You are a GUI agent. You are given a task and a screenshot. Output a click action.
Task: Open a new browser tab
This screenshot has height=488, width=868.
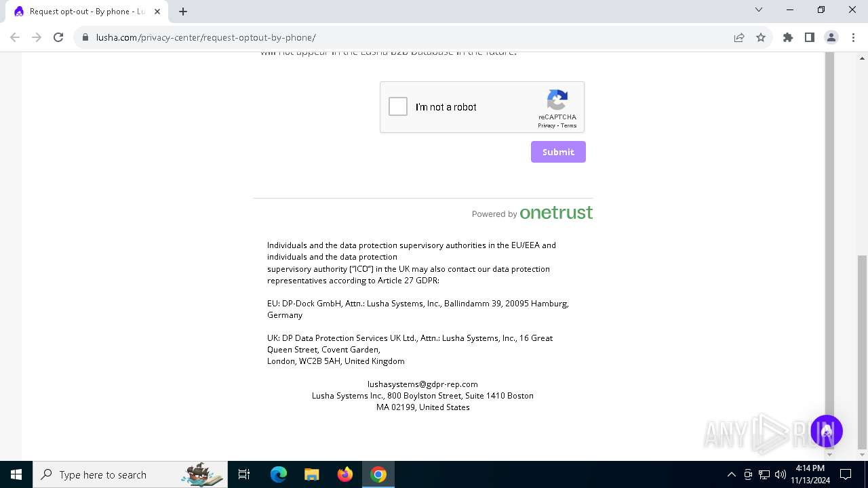(183, 12)
